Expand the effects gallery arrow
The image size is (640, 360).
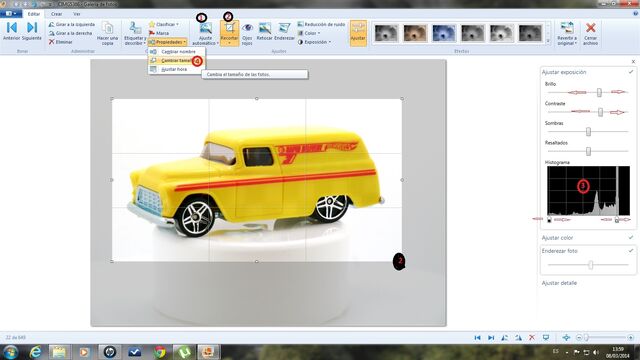[548, 41]
